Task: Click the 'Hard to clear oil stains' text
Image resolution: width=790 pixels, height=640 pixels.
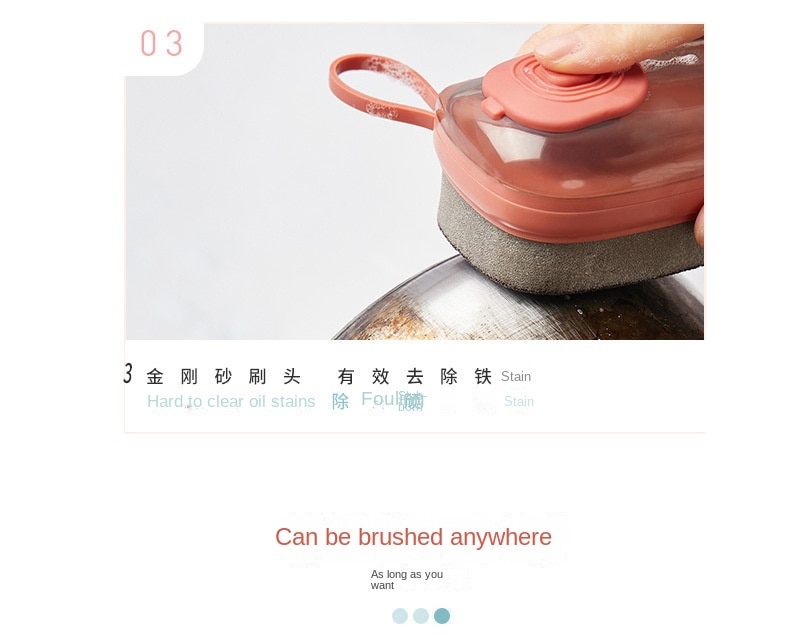Action: point(231,402)
